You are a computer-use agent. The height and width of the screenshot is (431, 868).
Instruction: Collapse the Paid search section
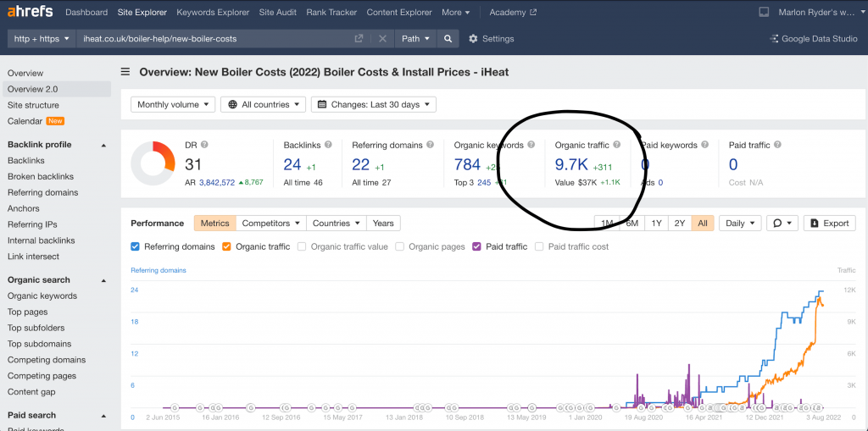click(103, 416)
